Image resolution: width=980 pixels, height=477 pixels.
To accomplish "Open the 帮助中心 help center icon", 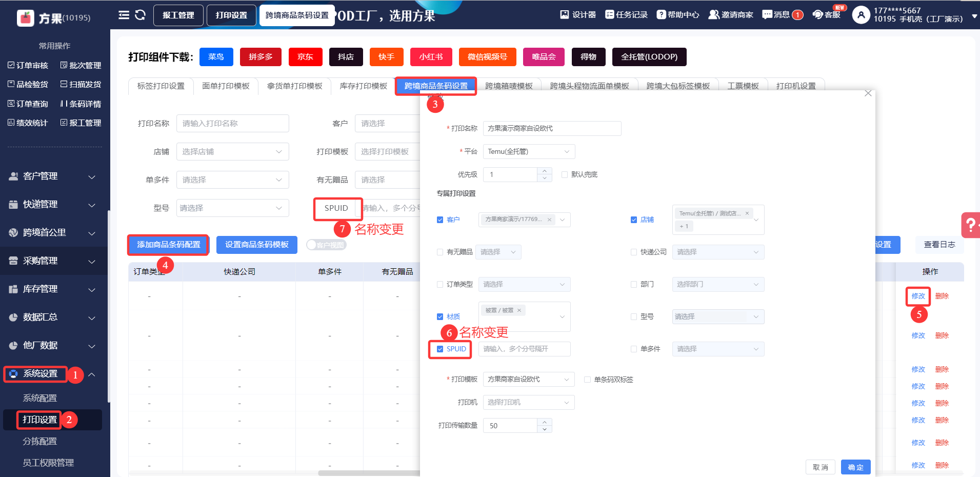I will pyautogui.click(x=662, y=14).
